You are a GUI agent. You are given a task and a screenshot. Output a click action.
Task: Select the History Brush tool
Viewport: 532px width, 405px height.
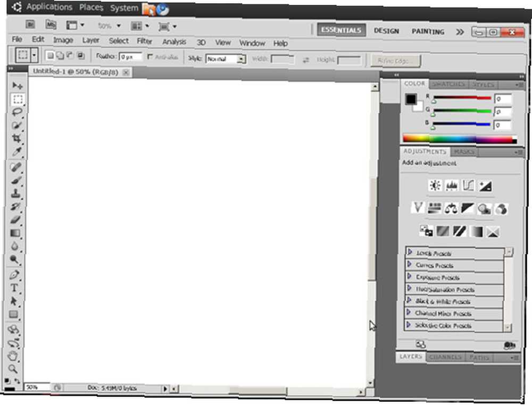pos(15,206)
